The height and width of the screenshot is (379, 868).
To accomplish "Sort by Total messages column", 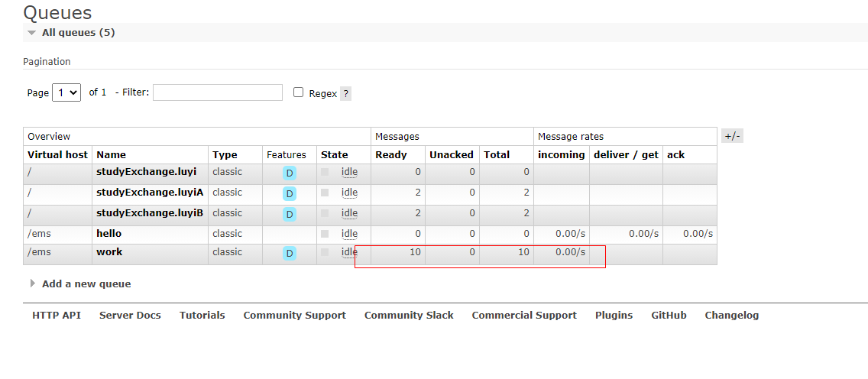I will [497, 155].
